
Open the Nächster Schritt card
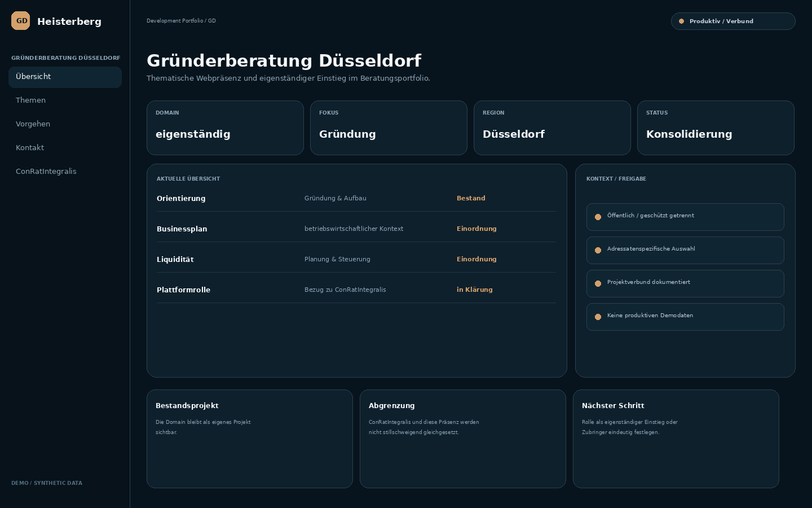pyautogui.click(x=676, y=439)
